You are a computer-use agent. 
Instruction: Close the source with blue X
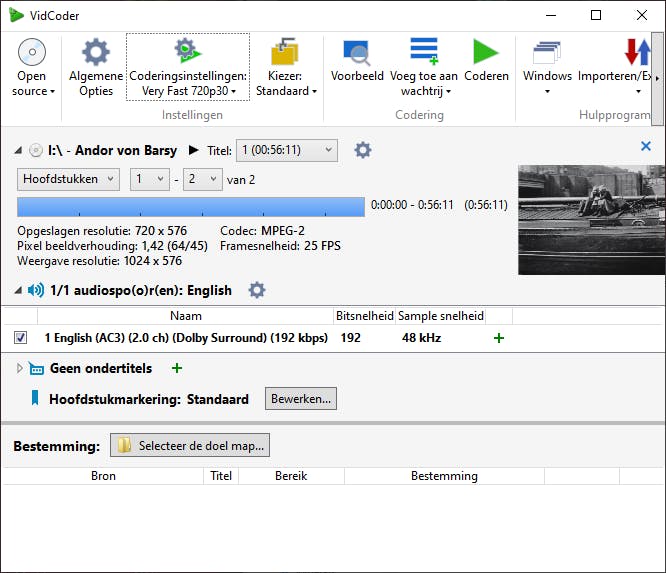646,146
